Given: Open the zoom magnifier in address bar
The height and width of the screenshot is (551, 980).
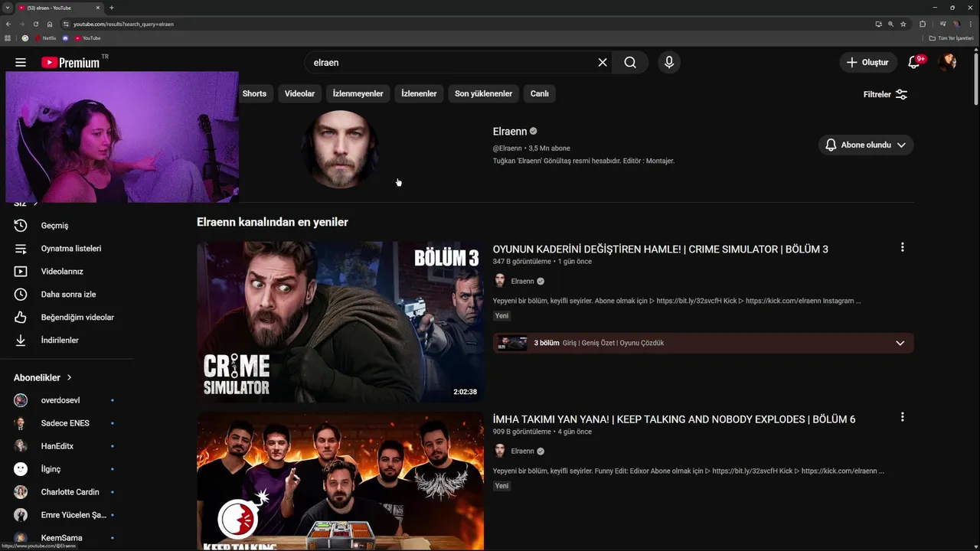Looking at the screenshot, I should pyautogui.click(x=890, y=24).
